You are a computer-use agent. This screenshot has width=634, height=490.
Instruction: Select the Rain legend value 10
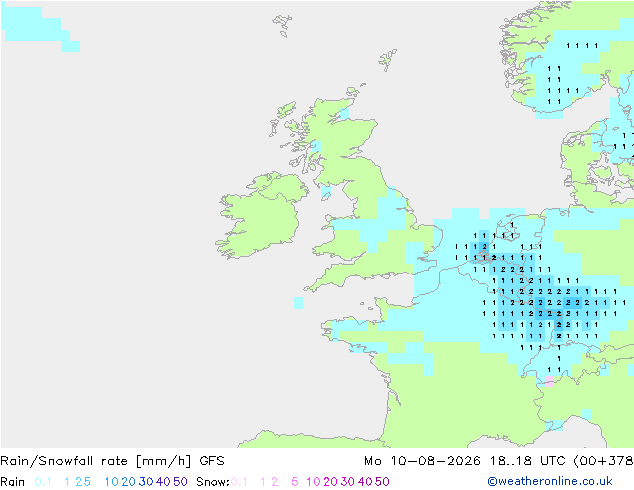point(111,482)
